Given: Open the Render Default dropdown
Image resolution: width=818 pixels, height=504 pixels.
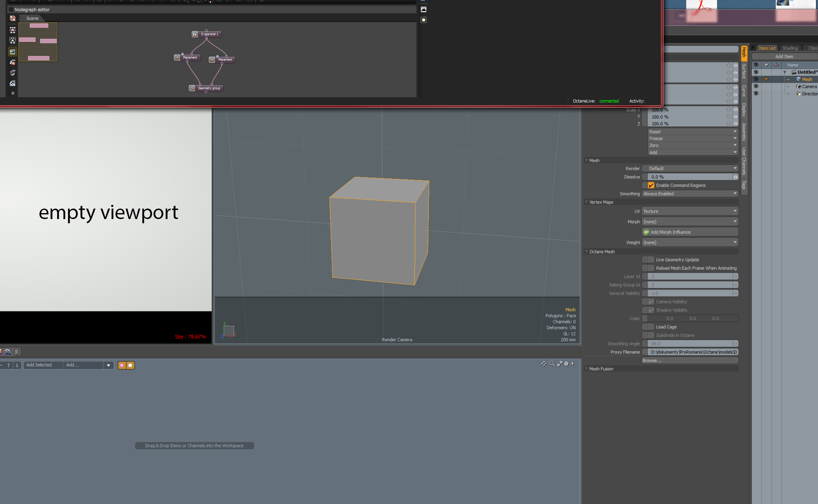Looking at the screenshot, I should pyautogui.click(x=693, y=168).
